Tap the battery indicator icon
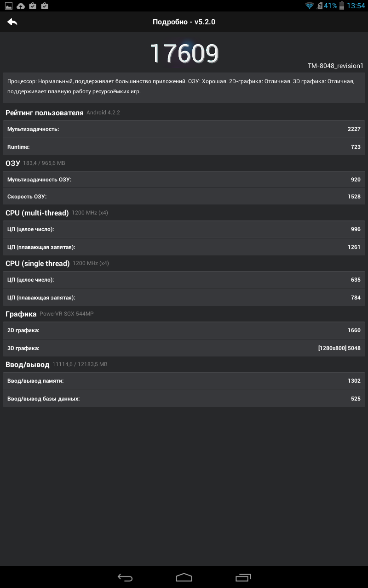This screenshot has width=368, height=588. (342, 6)
